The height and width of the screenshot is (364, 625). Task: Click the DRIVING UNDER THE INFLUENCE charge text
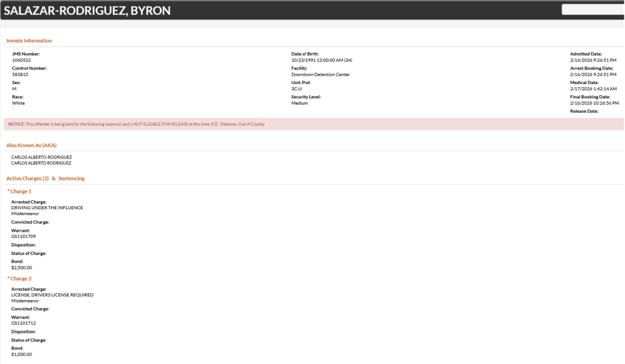(47, 208)
